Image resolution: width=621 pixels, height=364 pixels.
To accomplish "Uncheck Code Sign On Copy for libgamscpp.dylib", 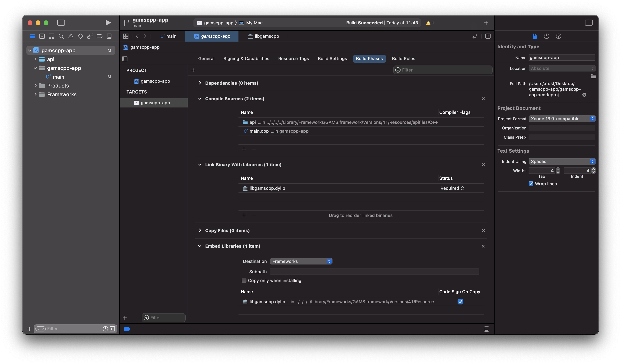I will tap(460, 301).
